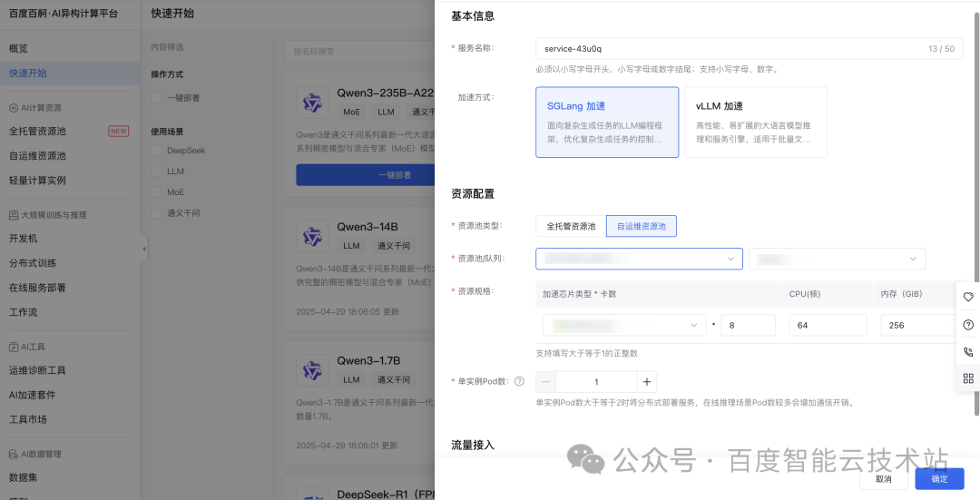Select vLLM 加速 acceleration option
The width and height of the screenshot is (980, 500).
click(756, 122)
